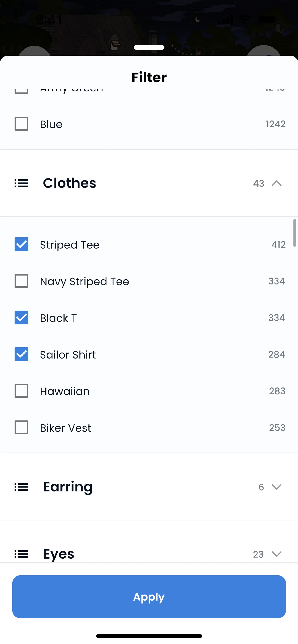Screen dimensions: 298x644
Task: Tap the Eyes section heading
Action: [59, 554]
